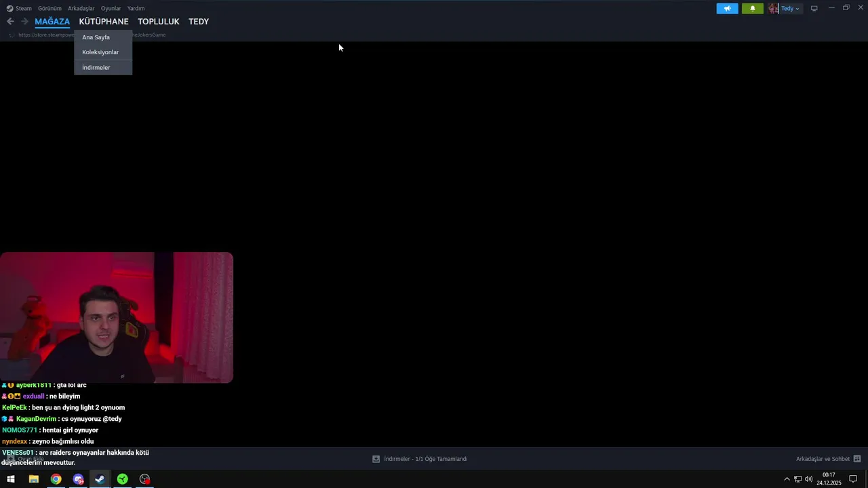The width and height of the screenshot is (868, 488).
Task: Open the OBS icon on the taskbar
Action: [x=144, y=479]
